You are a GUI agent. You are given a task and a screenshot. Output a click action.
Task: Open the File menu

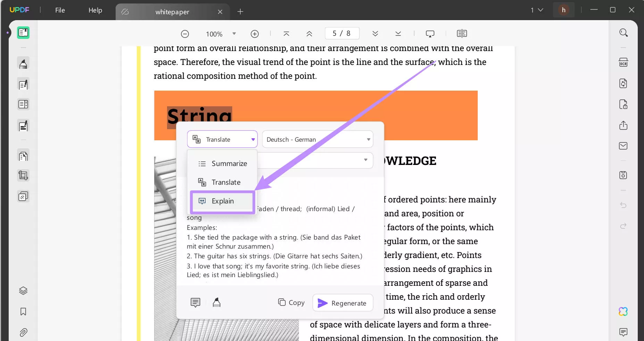pyautogui.click(x=60, y=10)
